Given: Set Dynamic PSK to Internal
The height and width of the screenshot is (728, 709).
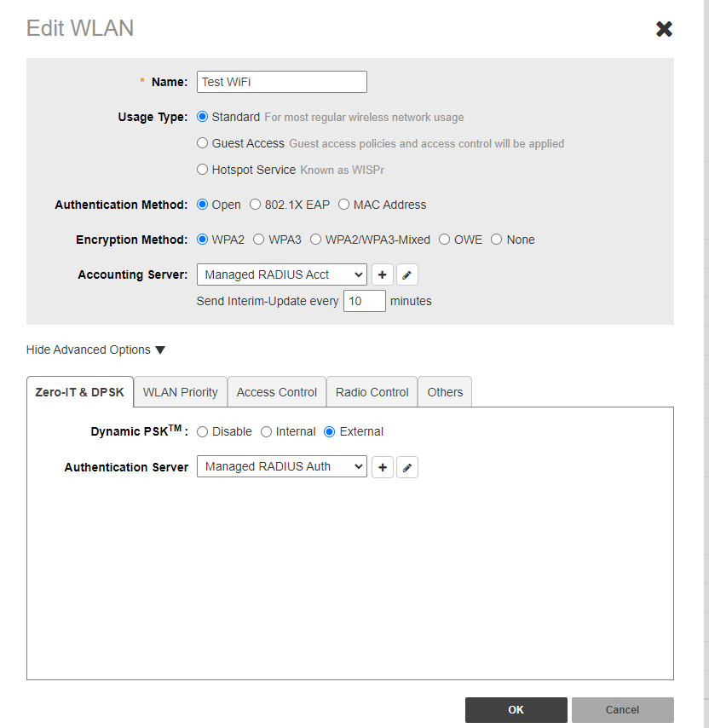Looking at the screenshot, I should [x=267, y=432].
